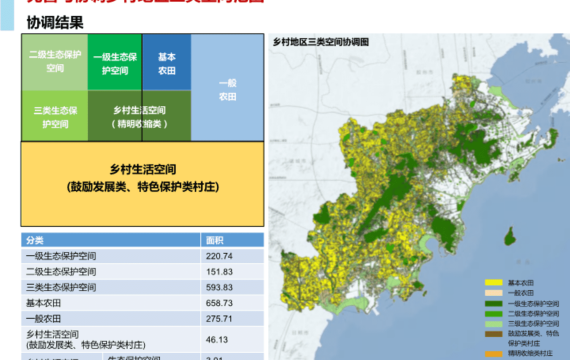Click the brown 鼓励发展类 legend swatch
This screenshot has height=360, width=570.
click(x=493, y=334)
